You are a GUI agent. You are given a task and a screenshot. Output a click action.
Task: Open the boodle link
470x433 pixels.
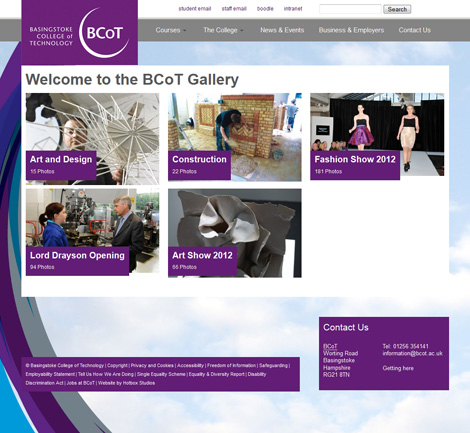click(x=265, y=9)
